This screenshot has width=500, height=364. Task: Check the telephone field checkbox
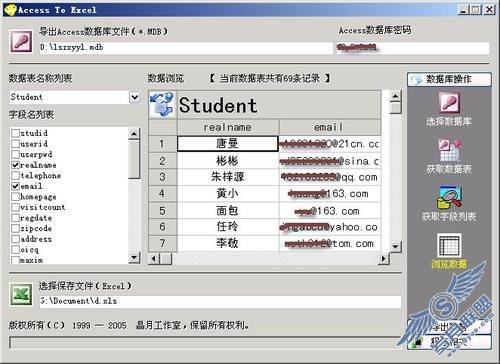pos(15,175)
